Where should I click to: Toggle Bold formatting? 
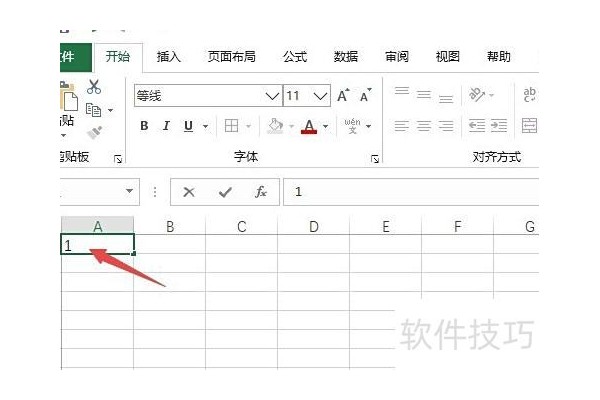[144, 126]
